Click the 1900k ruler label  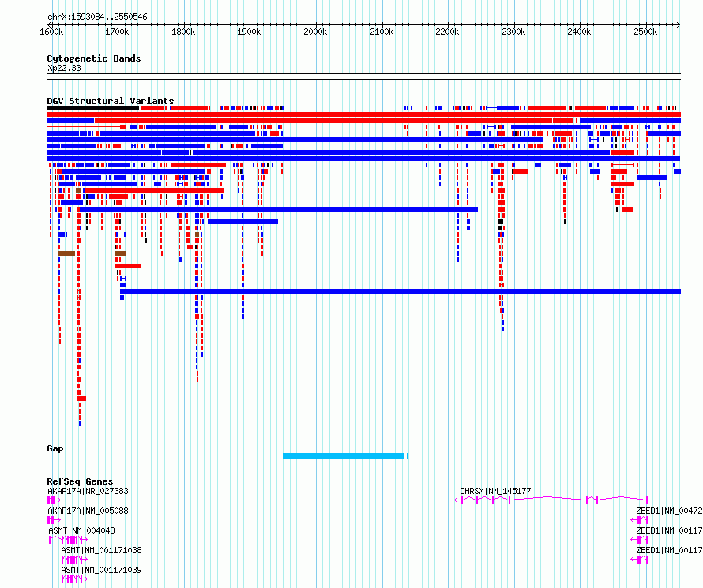point(250,32)
